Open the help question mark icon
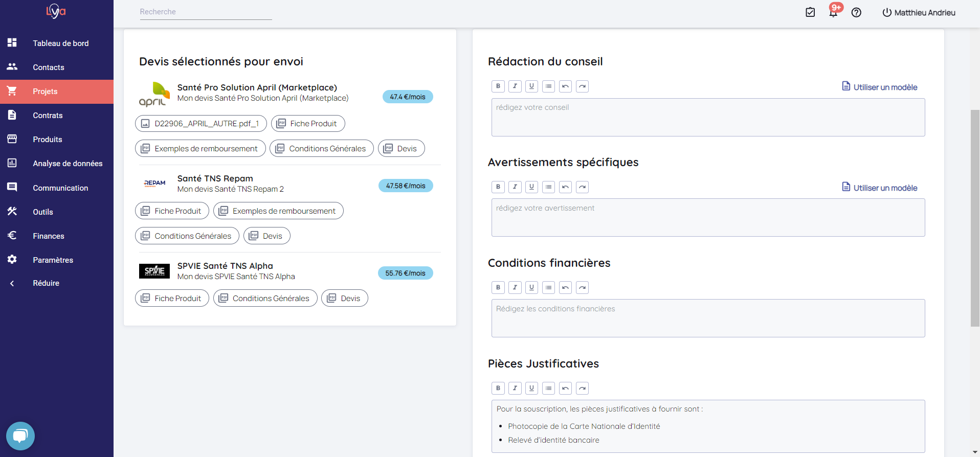980x457 pixels. pos(856,13)
